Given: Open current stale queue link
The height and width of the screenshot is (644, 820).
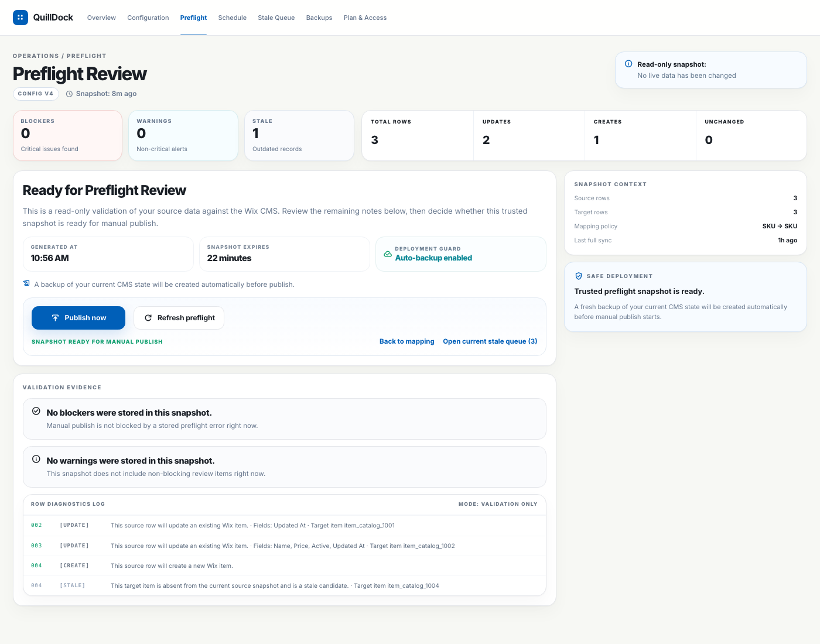Looking at the screenshot, I should tap(490, 341).
